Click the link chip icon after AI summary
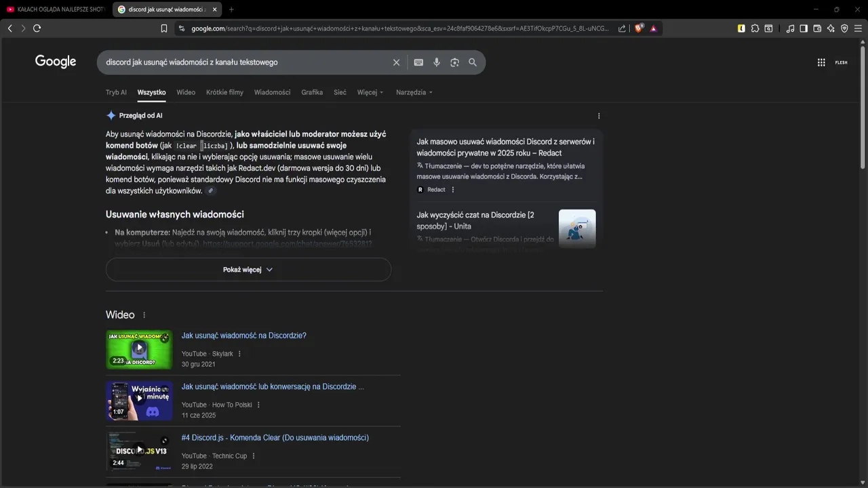The width and height of the screenshot is (868, 488). click(211, 191)
